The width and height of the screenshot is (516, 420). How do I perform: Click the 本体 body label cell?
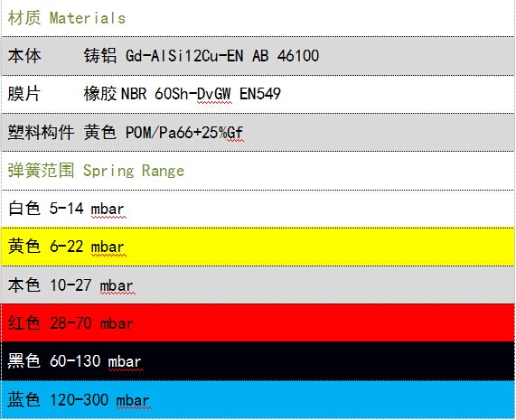pyautogui.click(x=24, y=56)
